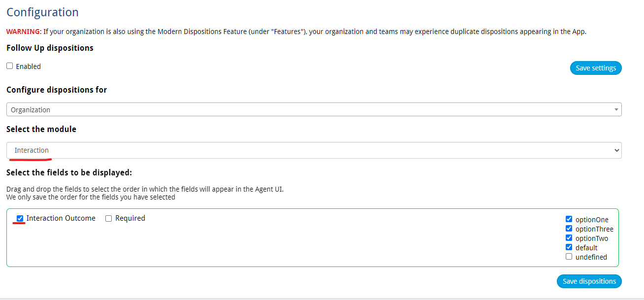
Task: Open the Select the module dropdown
Action: [314, 150]
